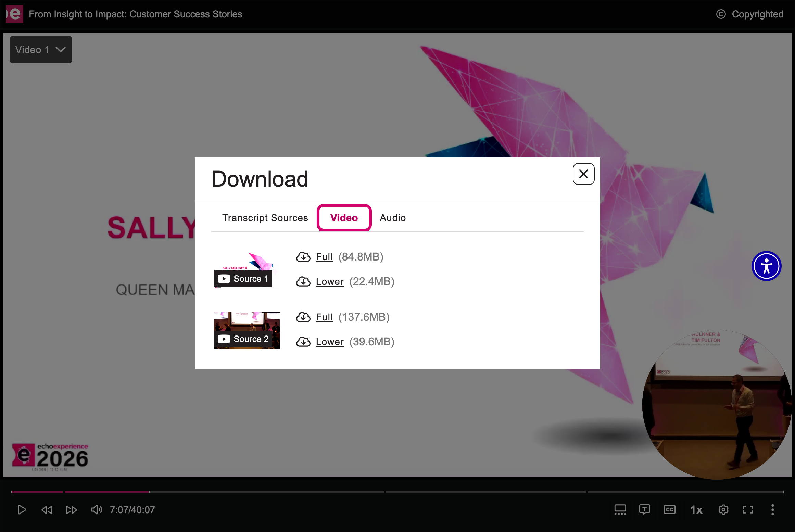Toggle closed captions CC icon
This screenshot has width=795, height=532.
(x=669, y=510)
